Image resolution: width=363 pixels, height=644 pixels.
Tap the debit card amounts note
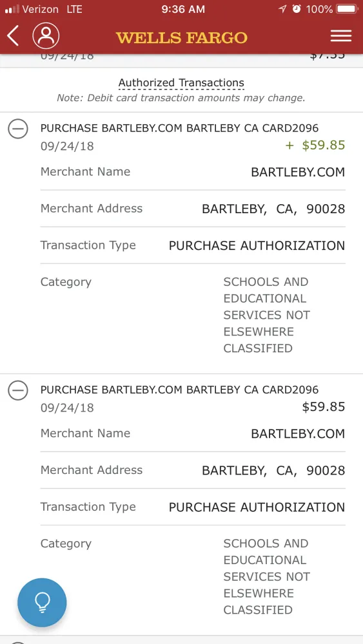point(181,98)
